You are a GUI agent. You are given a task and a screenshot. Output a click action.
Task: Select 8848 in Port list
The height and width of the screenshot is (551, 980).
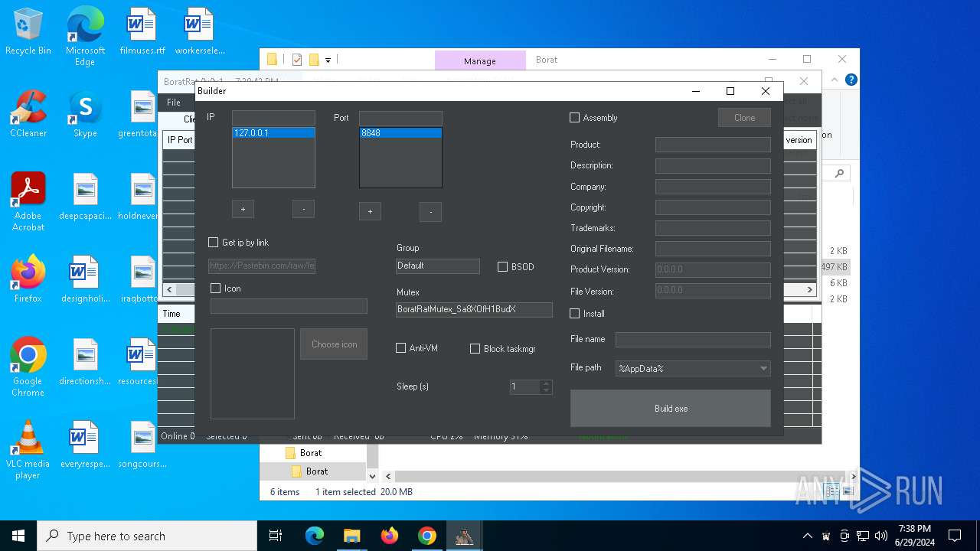coord(400,133)
